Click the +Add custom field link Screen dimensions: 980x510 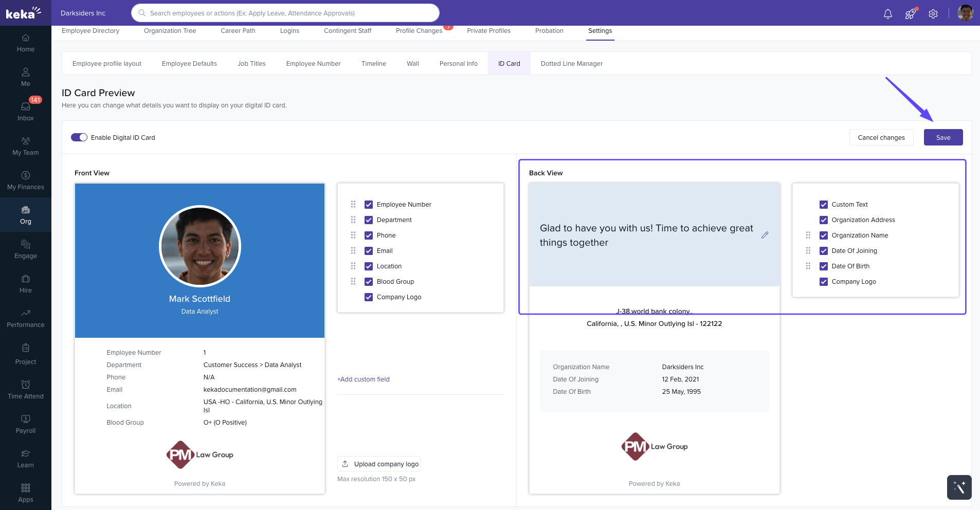(364, 379)
